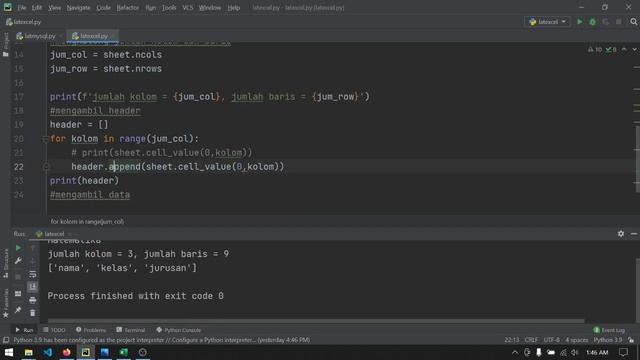Jump to next highlighted error arrow
Viewport: 640px width, 360px height.
point(634,49)
